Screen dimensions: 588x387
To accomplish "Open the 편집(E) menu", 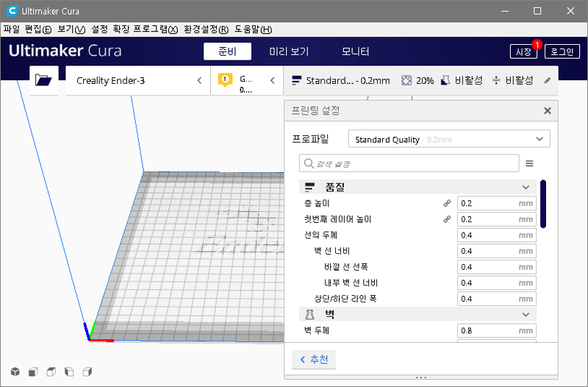I will click(38, 29).
